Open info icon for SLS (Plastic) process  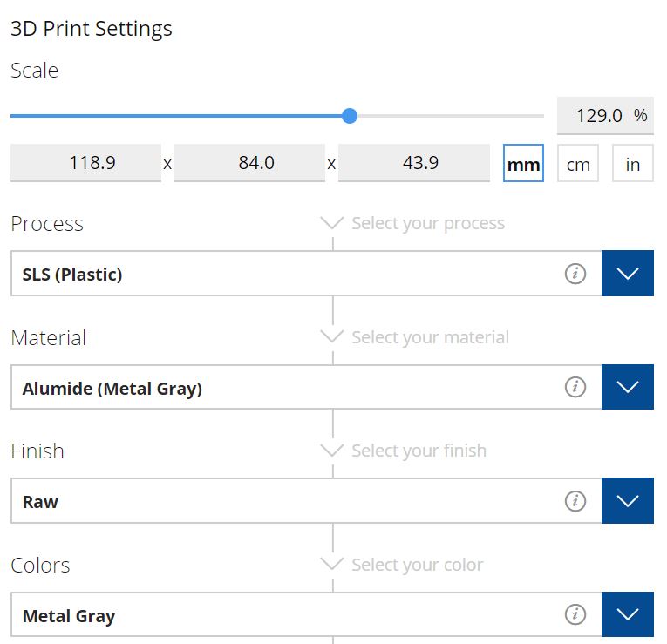pos(575,274)
